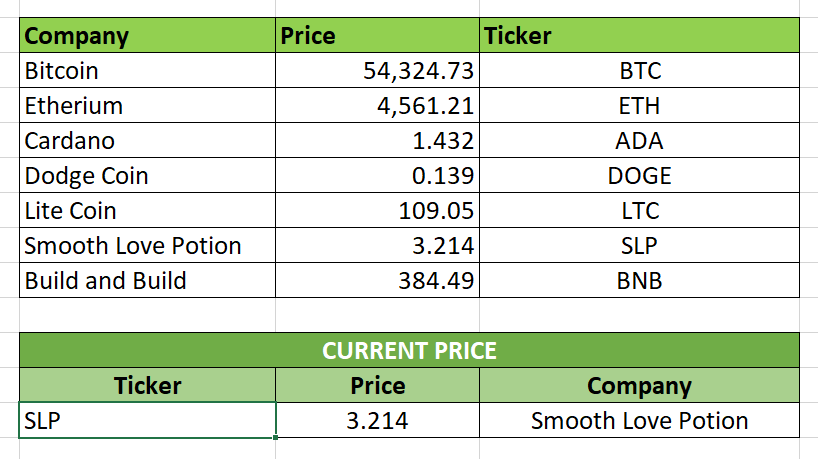Select the Etherium cell
The image size is (818, 459).
click(x=147, y=106)
